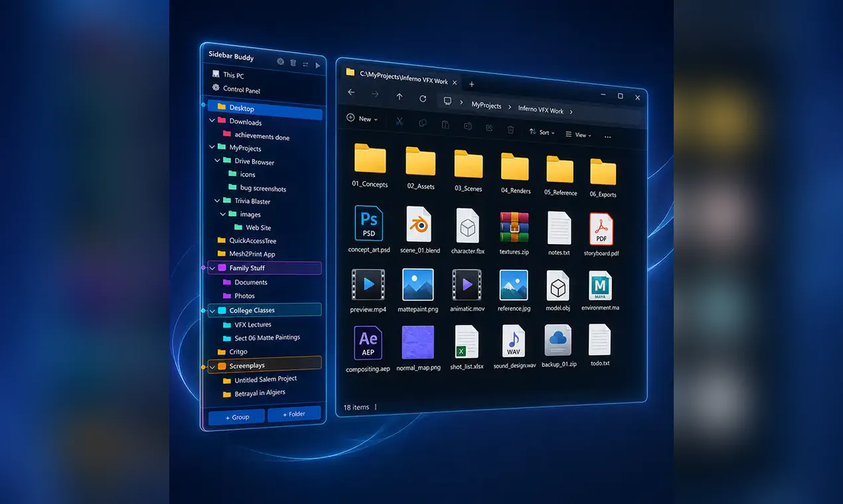Click the play arrow icon in Sidebar Buddy header
Screen dimensions: 843x504
tap(318, 66)
